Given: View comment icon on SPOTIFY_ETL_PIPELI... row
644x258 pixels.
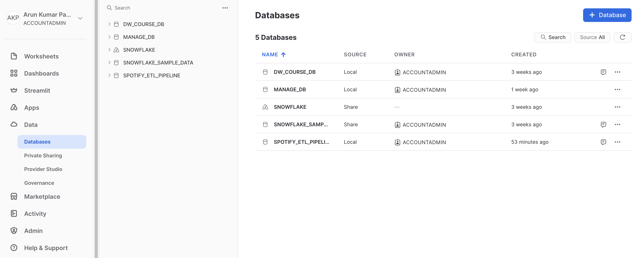Looking at the screenshot, I should [603, 142].
